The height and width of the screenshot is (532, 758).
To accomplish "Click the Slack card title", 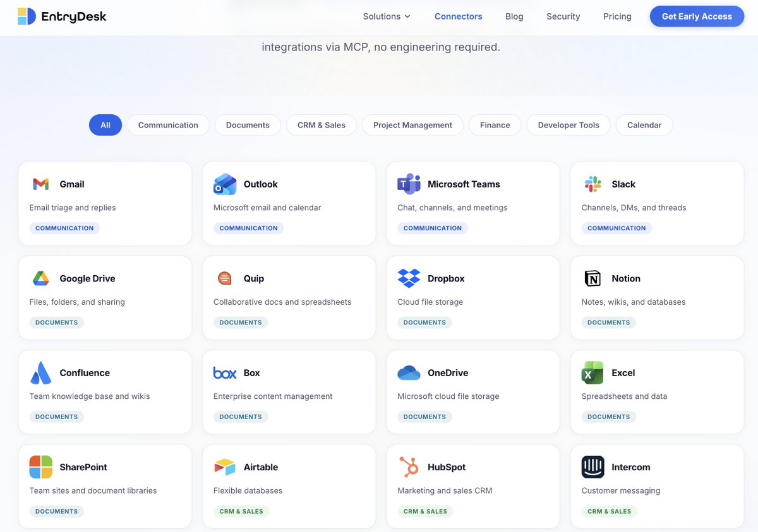I will 623,184.
